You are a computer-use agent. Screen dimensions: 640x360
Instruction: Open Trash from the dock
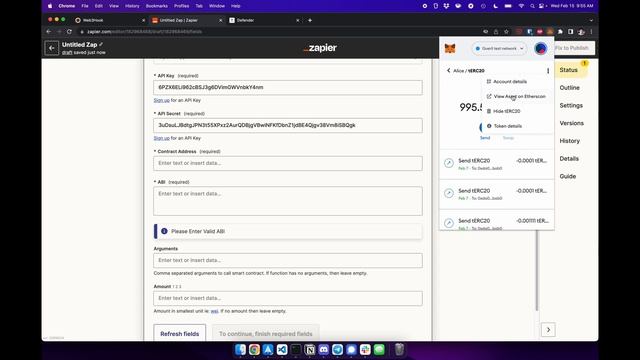click(x=399, y=349)
